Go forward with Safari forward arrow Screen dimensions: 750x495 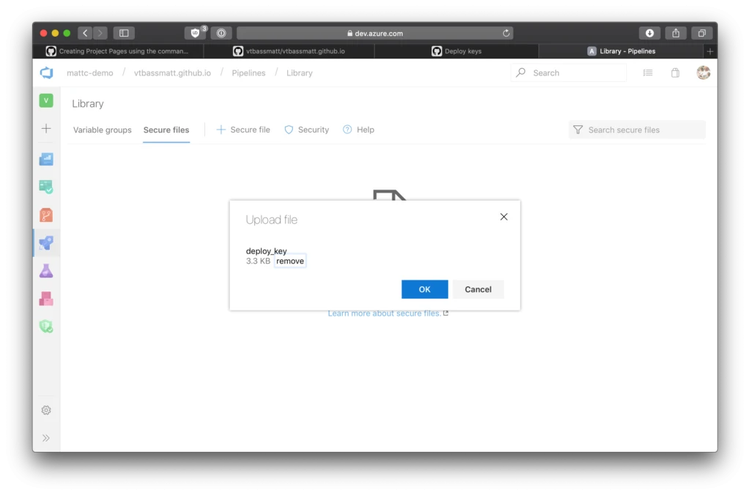click(x=100, y=33)
